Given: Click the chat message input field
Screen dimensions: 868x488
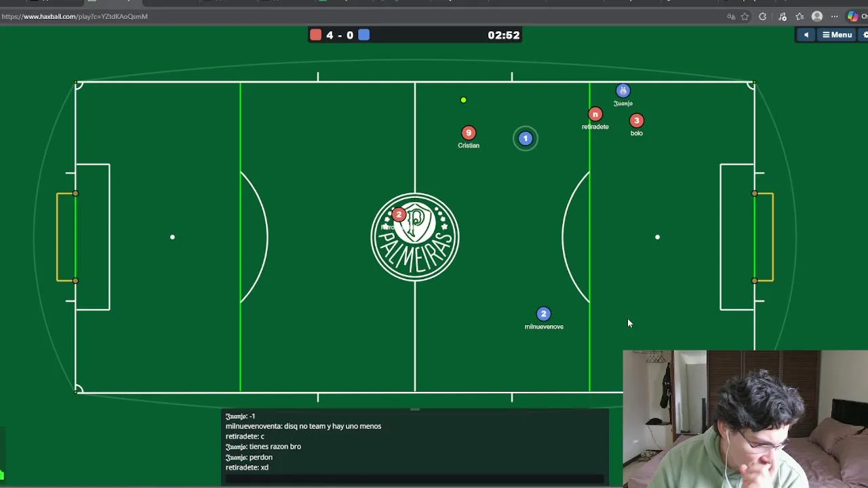Looking at the screenshot, I should point(415,479).
